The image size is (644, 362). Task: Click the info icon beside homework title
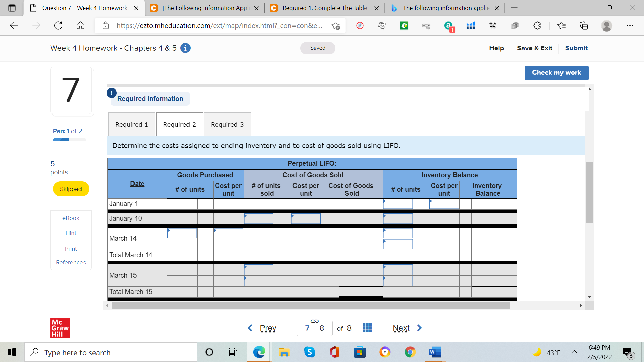185,48
